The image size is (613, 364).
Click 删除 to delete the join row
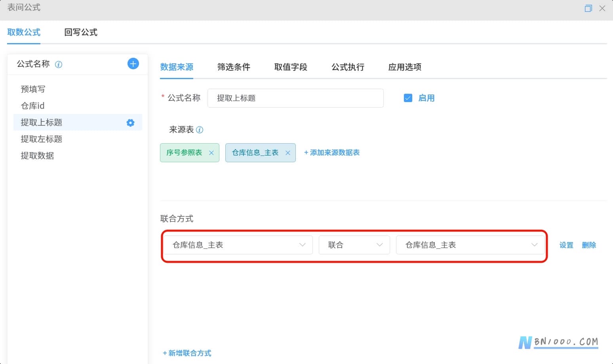tap(589, 245)
